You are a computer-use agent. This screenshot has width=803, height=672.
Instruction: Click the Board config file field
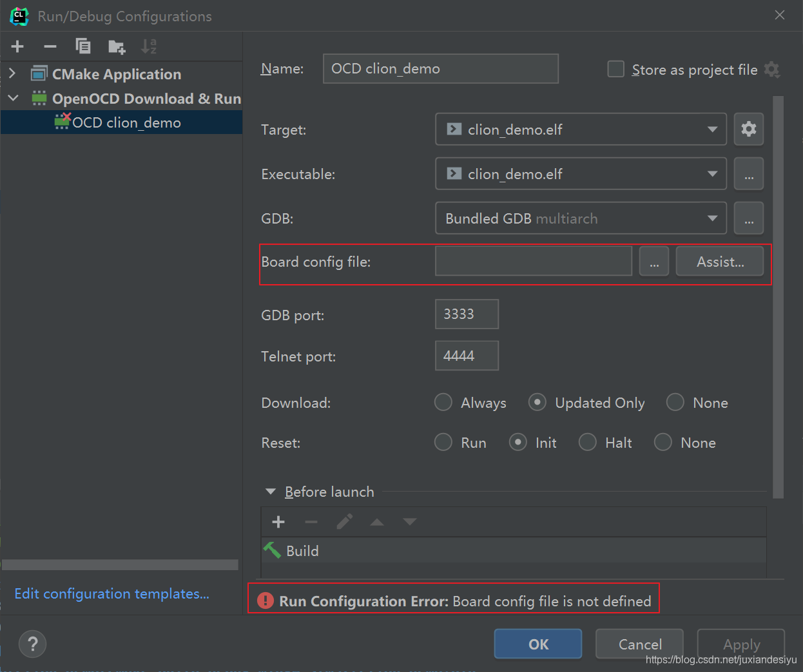coord(534,261)
